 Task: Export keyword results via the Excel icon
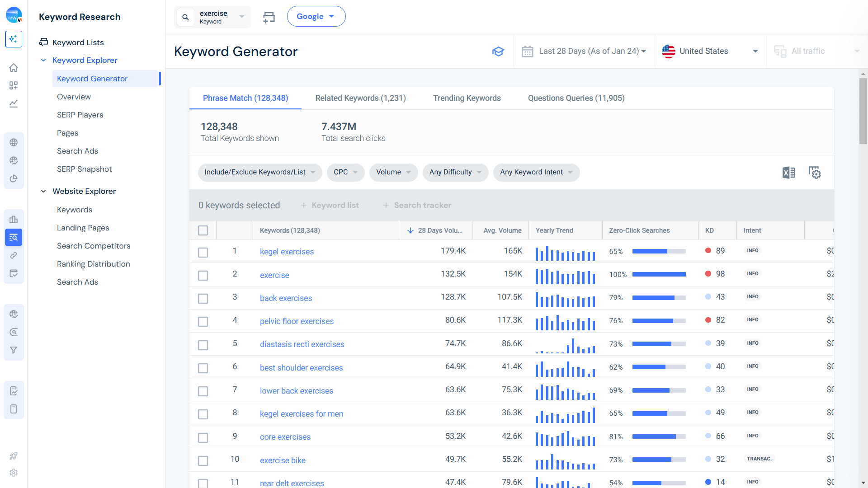(x=789, y=172)
